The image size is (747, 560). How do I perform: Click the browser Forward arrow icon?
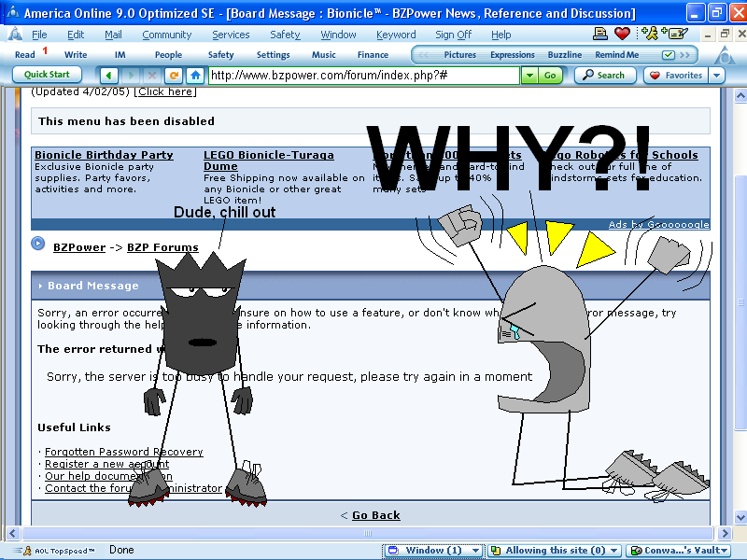[131, 76]
